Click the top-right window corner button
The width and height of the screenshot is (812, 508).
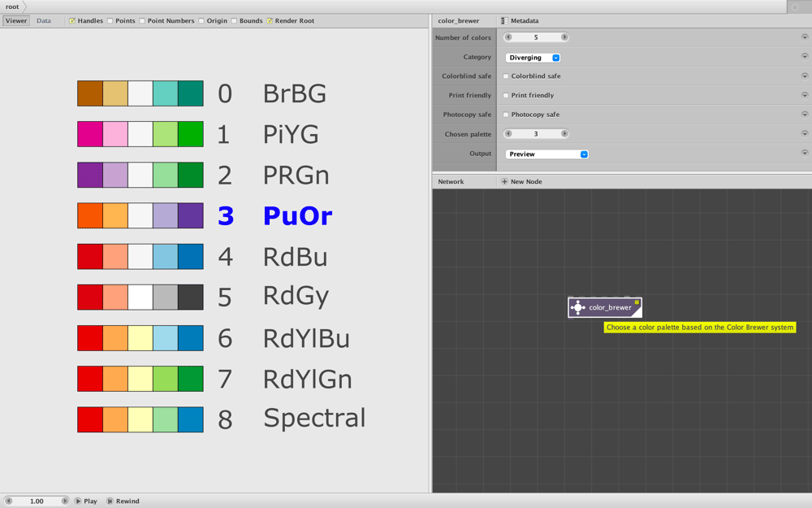click(x=796, y=7)
